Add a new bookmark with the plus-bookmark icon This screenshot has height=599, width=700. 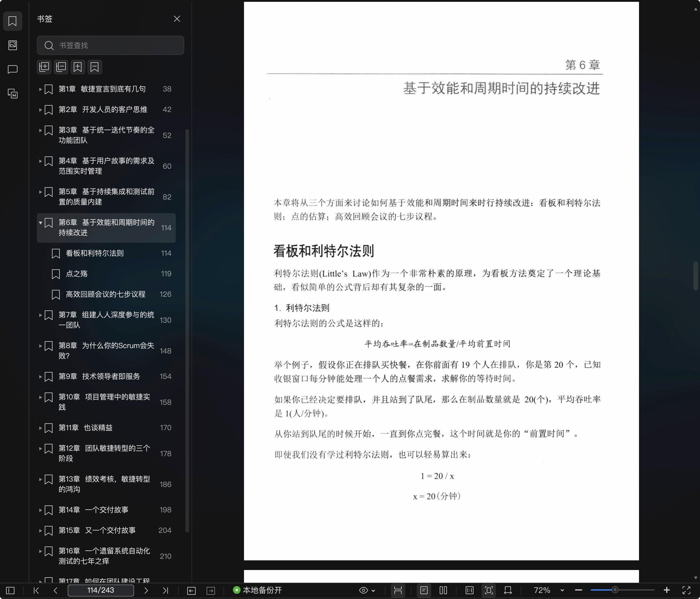78,67
